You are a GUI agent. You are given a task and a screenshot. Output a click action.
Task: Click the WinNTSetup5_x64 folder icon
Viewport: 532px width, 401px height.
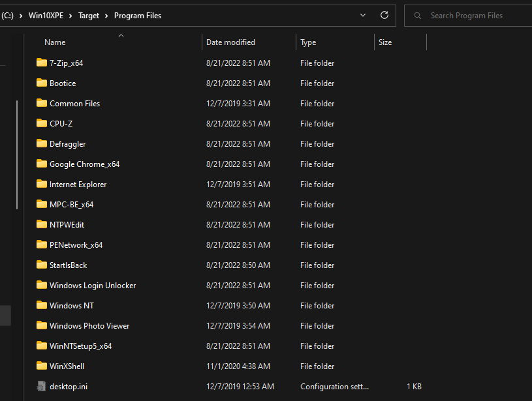[41, 346]
